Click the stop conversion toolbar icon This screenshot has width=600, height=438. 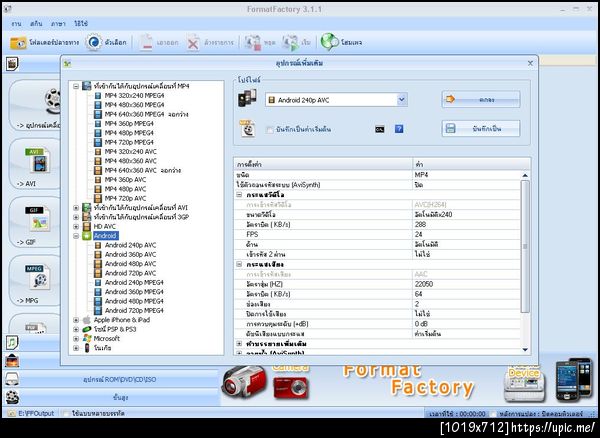[252, 42]
